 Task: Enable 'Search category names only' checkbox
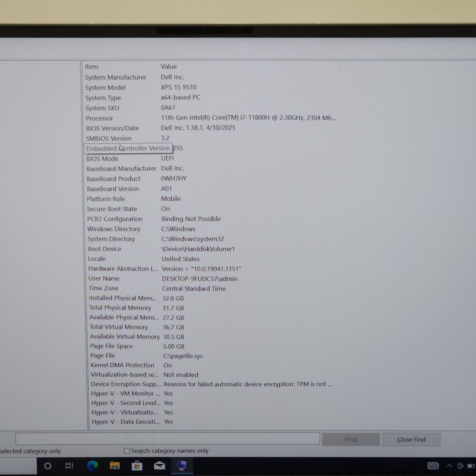[127, 451]
